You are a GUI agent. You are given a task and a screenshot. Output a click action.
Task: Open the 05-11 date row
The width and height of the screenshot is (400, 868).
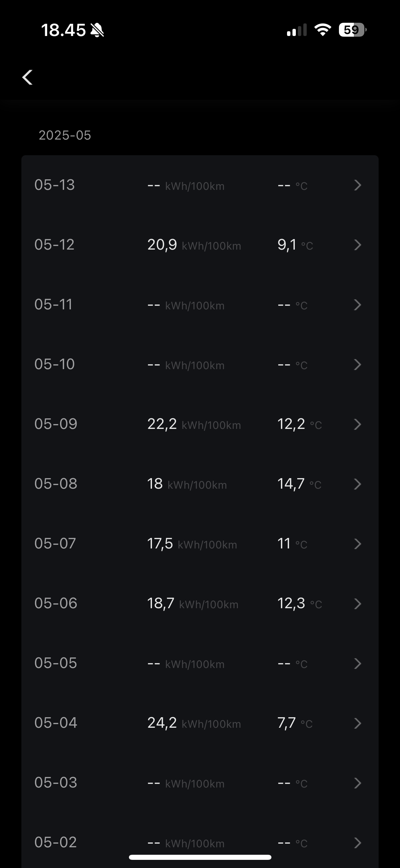pos(54,305)
